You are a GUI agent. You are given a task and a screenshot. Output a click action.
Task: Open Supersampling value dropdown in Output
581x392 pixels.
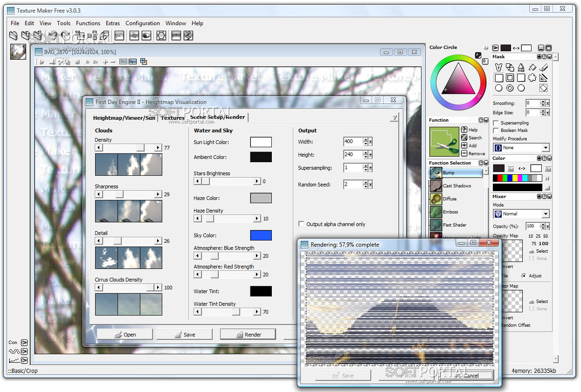point(371,168)
